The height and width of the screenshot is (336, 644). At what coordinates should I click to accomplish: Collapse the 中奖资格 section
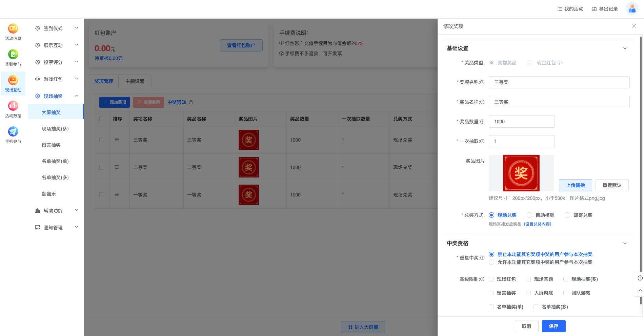click(x=625, y=244)
